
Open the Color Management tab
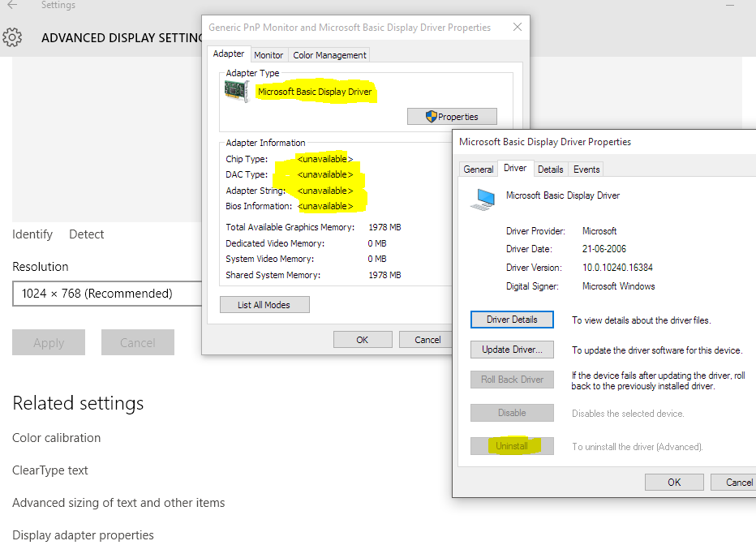pos(329,55)
